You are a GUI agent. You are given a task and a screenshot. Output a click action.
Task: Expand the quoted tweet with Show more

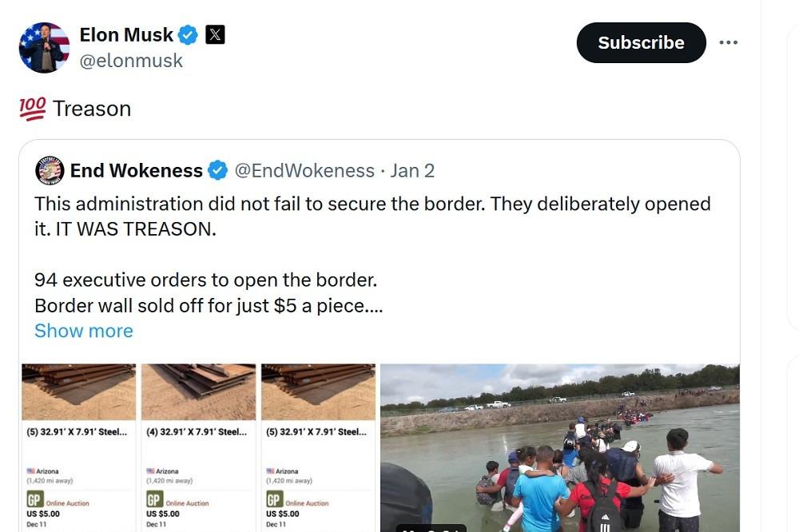pyautogui.click(x=83, y=331)
